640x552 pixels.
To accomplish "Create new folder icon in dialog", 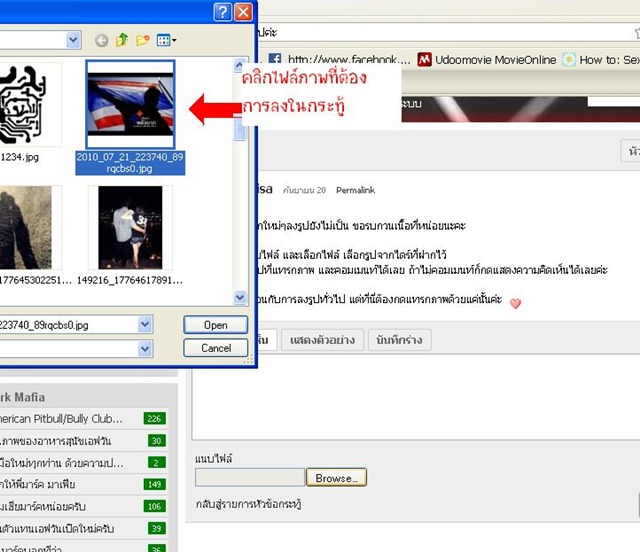I will click(143, 40).
